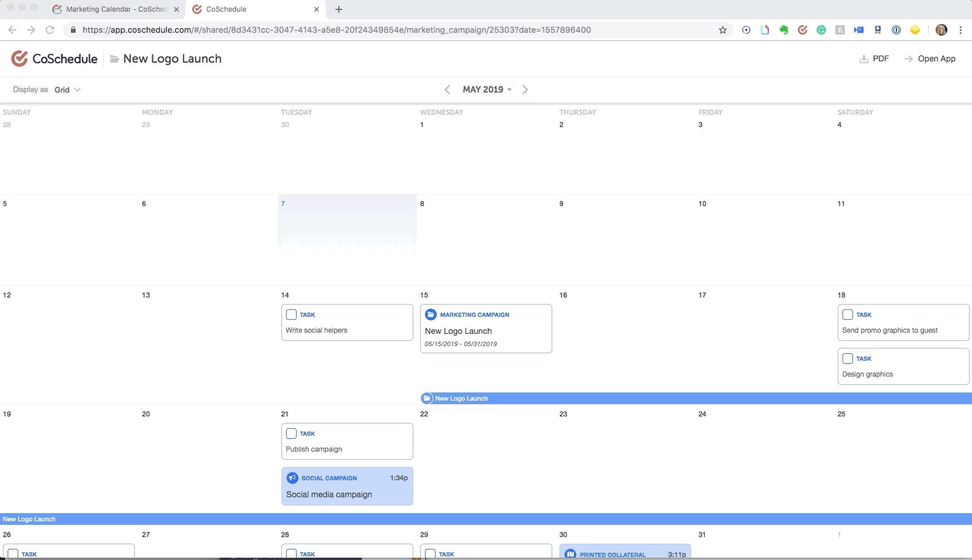The image size is (972, 560).
Task: Click the yellow circle extension icon
Action: point(915,30)
